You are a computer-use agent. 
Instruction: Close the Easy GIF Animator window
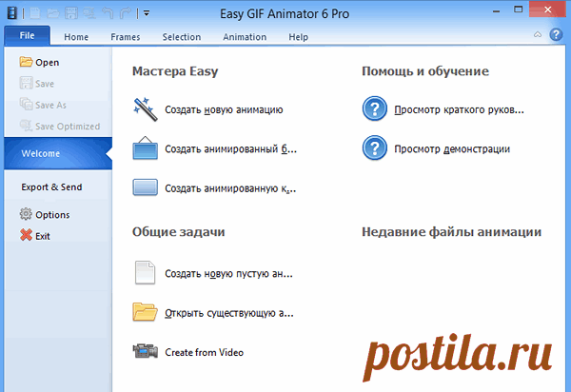(548, 10)
